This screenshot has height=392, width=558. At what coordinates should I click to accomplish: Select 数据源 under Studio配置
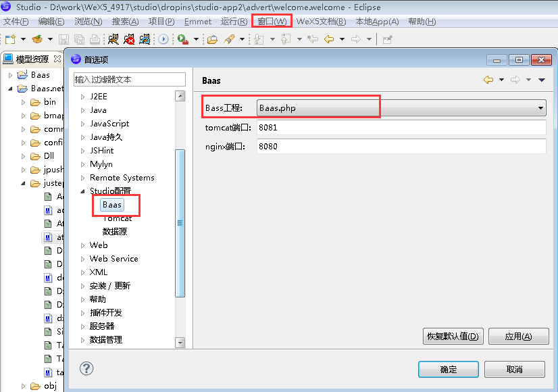[115, 231]
